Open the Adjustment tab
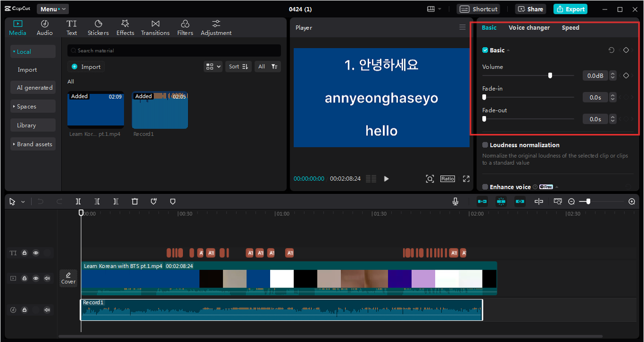Image resolution: width=644 pixels, height=342 pixels. [x=216, y=28]
